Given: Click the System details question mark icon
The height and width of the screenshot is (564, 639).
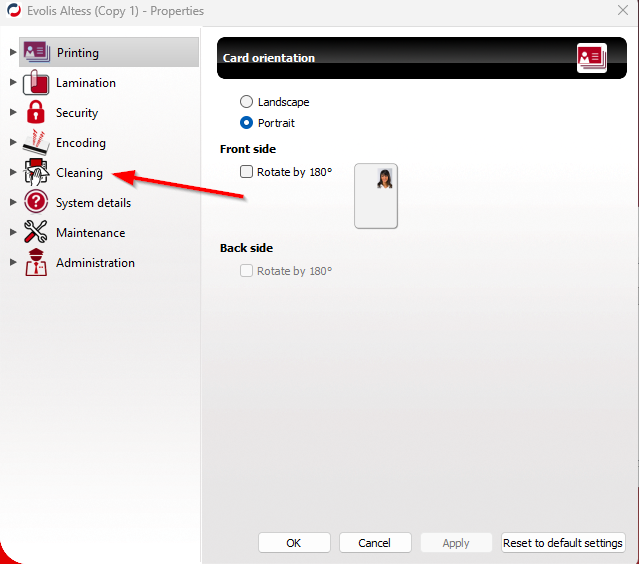Looking at the screenshot, I should tap(36, 202).
